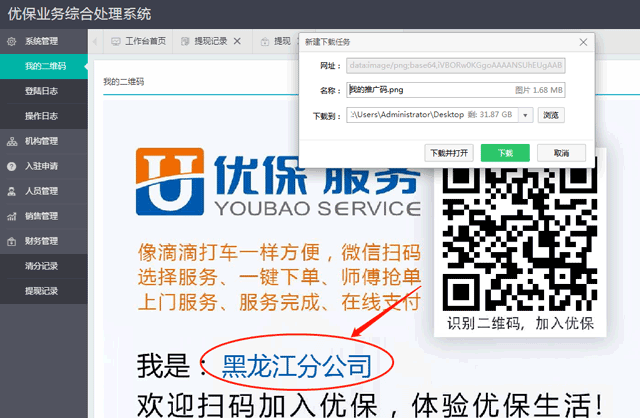Open 登陆日志 in sidebar
This screenshot has height=418, width=640.
(x=41, y=91)
